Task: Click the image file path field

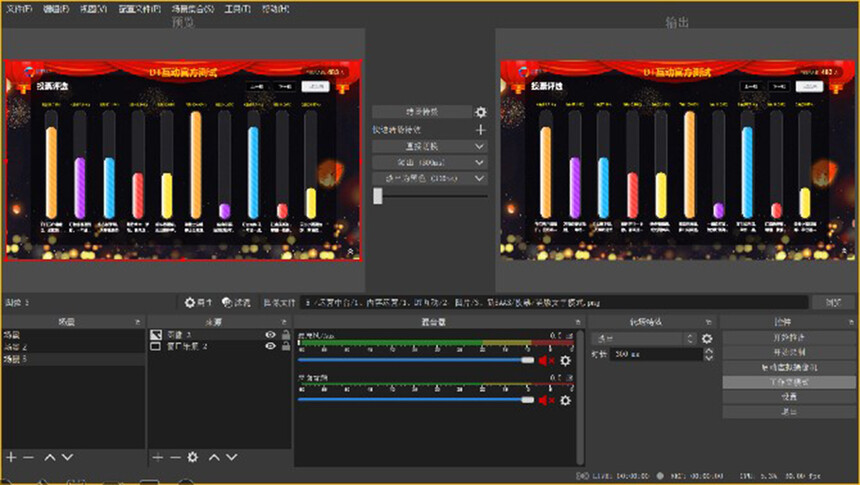Action: 554,302
